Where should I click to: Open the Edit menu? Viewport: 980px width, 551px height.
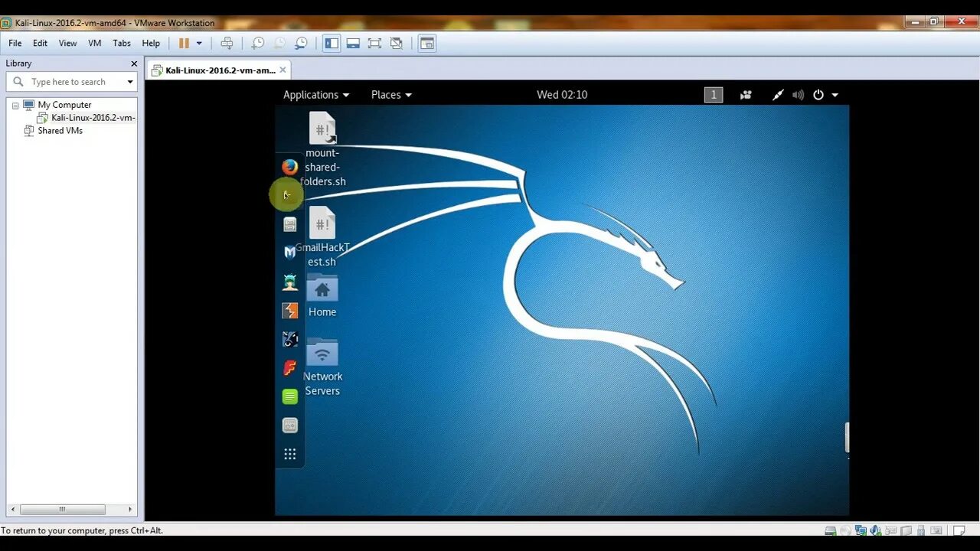click(40, 43)
